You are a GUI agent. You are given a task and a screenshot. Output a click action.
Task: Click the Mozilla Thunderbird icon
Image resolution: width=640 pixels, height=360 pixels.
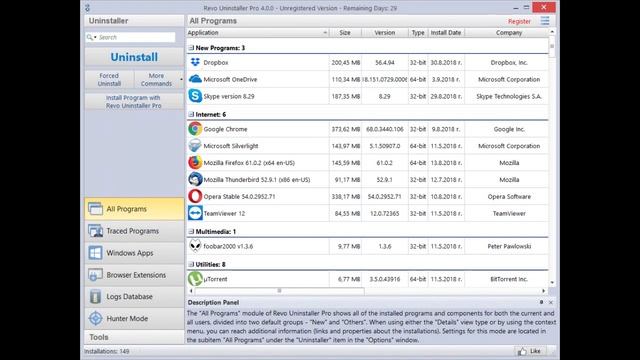(x=195, y=179)
